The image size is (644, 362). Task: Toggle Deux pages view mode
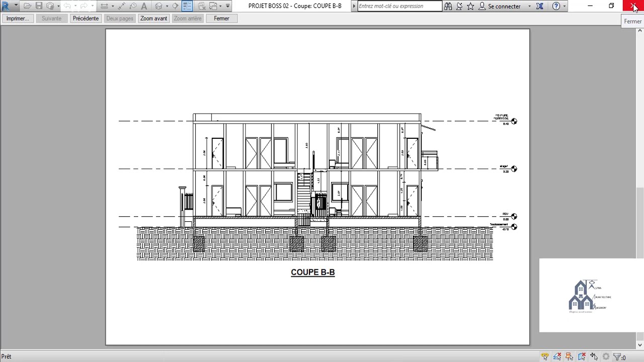click(120, 18)
